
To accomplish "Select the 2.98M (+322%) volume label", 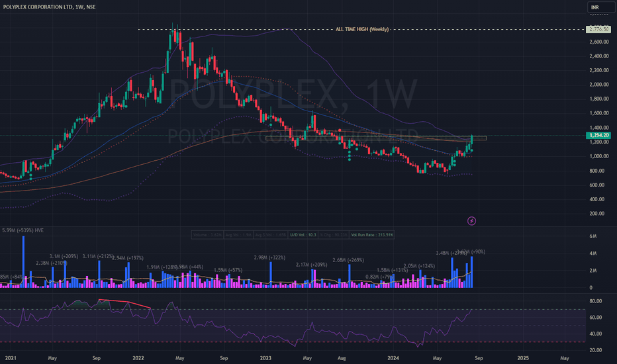I will pyautogui.click(x=269, y=257).
